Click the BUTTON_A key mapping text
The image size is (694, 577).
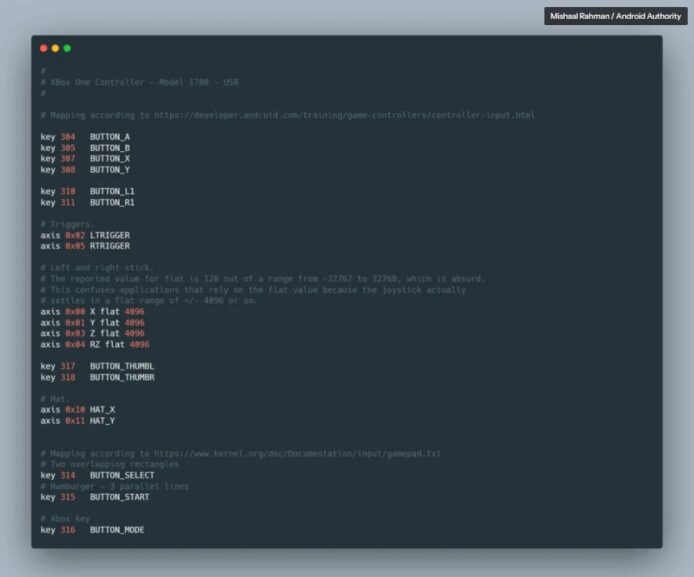tap(110, 136)
